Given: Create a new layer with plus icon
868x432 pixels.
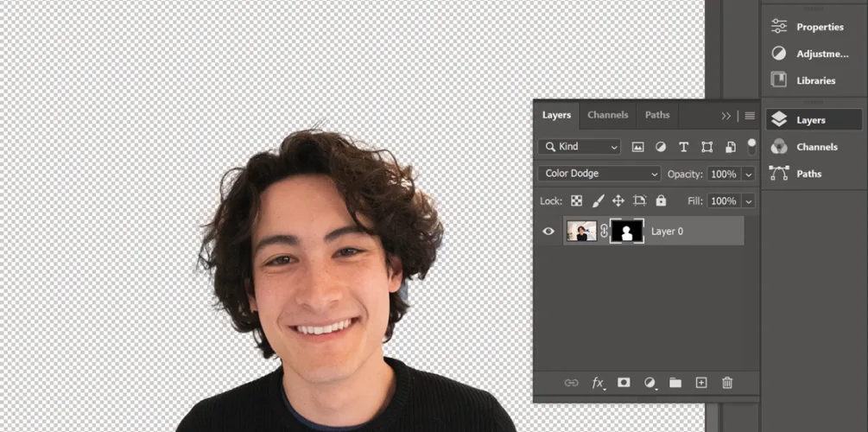Looking at the screenshot, I should point(701,383).
